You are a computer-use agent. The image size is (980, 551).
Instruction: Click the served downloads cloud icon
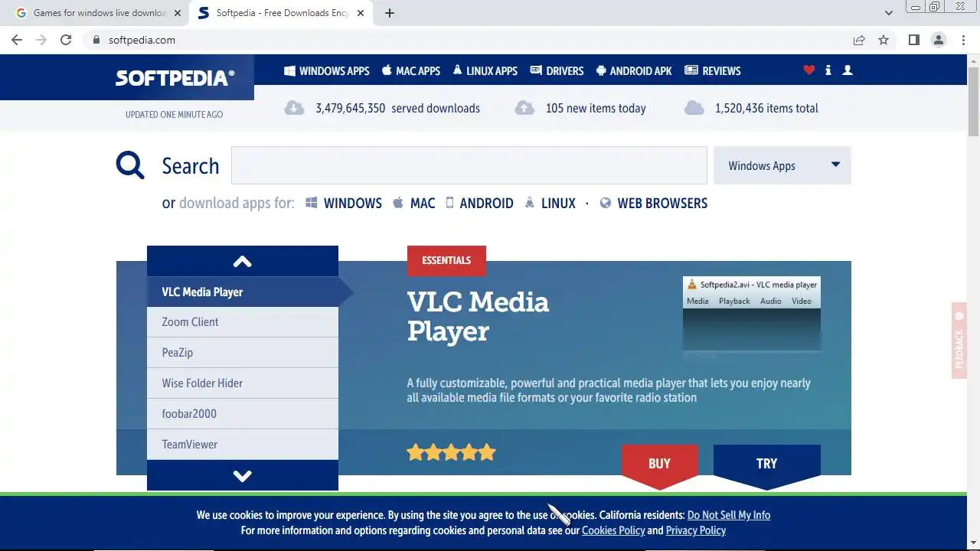(x=294, y=108)
